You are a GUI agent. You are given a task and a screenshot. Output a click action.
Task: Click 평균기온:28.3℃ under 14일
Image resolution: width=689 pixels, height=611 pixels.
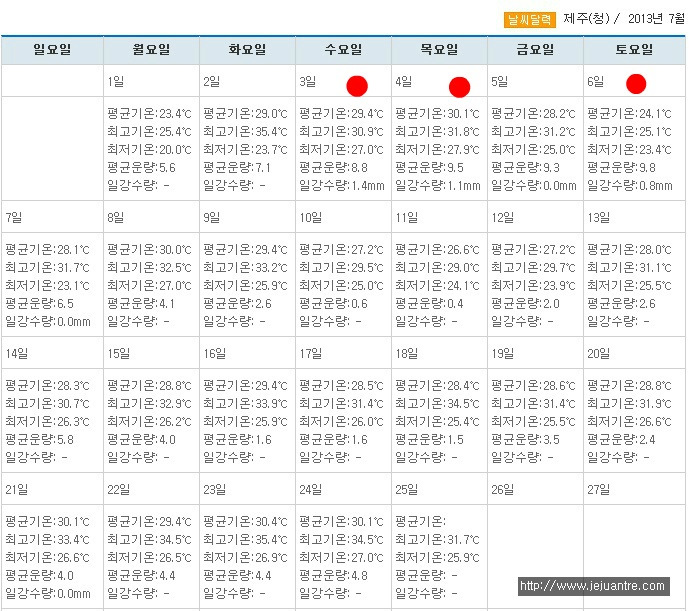[x=47, y=386]
